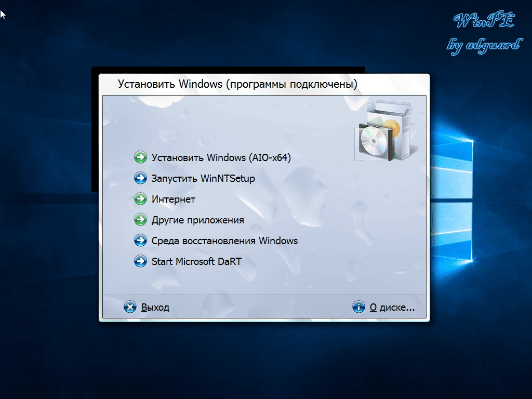Click the blue arrow beside Среда восстановления Windows
The image size is (532, 399).
140,241
